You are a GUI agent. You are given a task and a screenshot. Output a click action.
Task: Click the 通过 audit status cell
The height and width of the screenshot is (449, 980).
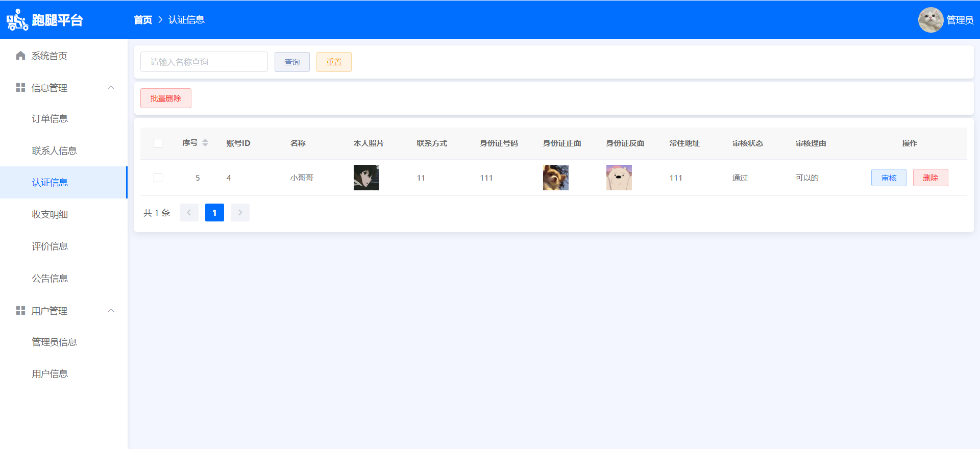740,178
